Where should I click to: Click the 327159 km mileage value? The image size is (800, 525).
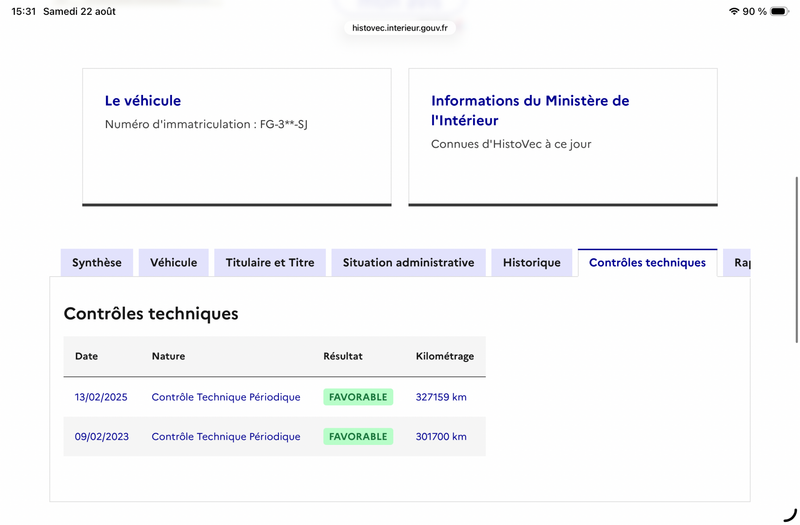click(441, 397)
